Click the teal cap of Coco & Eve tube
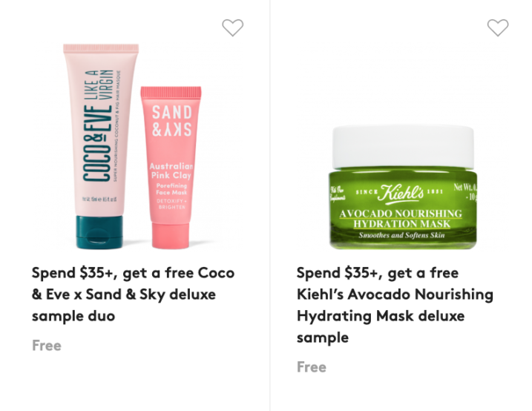The image size is (532, 411). [x=99, y=233]
